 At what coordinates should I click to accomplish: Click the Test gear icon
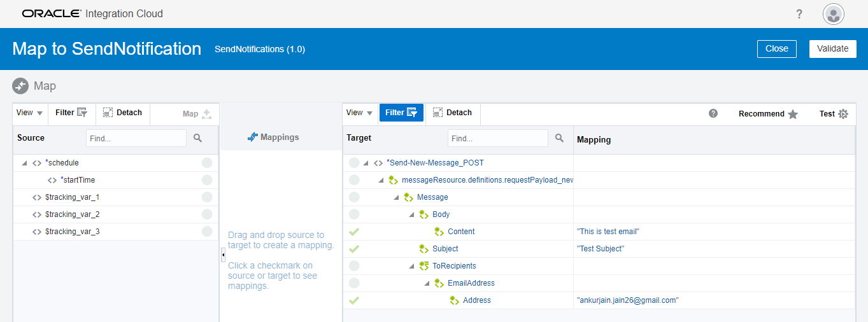tap(843, 114)
